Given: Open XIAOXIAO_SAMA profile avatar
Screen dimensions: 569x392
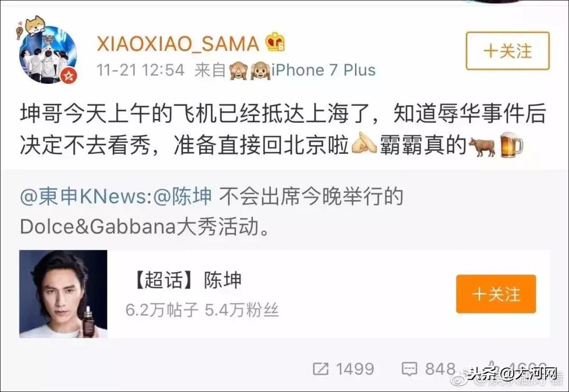Looking at the screenshot, I should (x=48, y=54).
